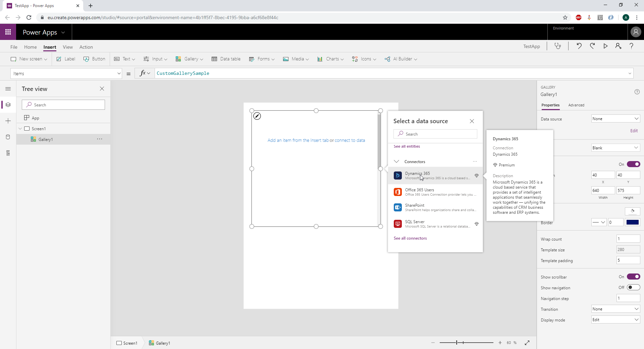Open the Tree view layers icon
Viewport: 644px width, 349px height.
(x=8, y=105)
